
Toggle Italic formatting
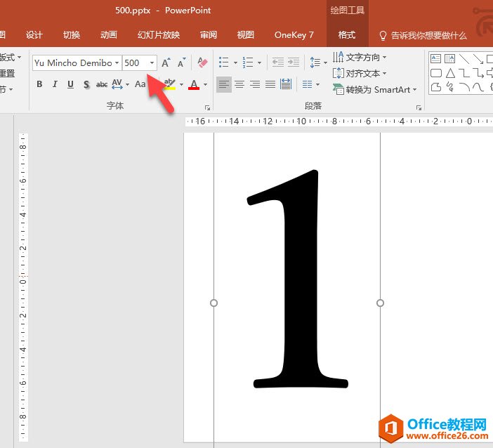55,85
